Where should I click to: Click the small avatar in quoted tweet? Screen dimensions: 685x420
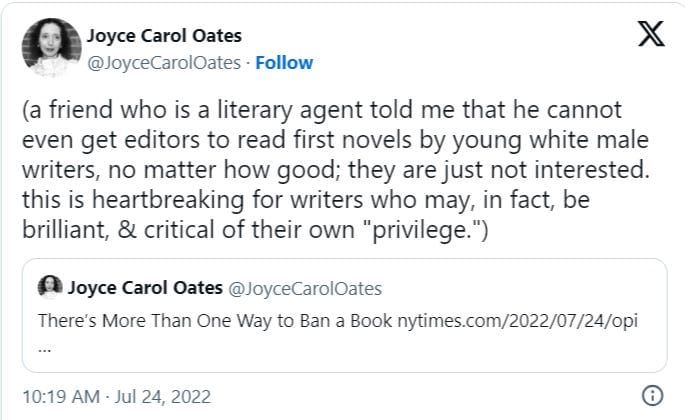[x=50, y=287]
